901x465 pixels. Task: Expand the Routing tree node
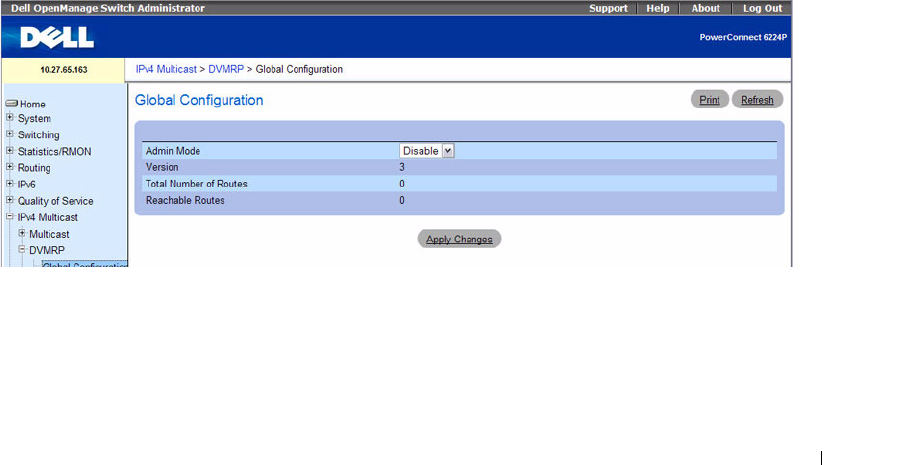click(10, 167)
